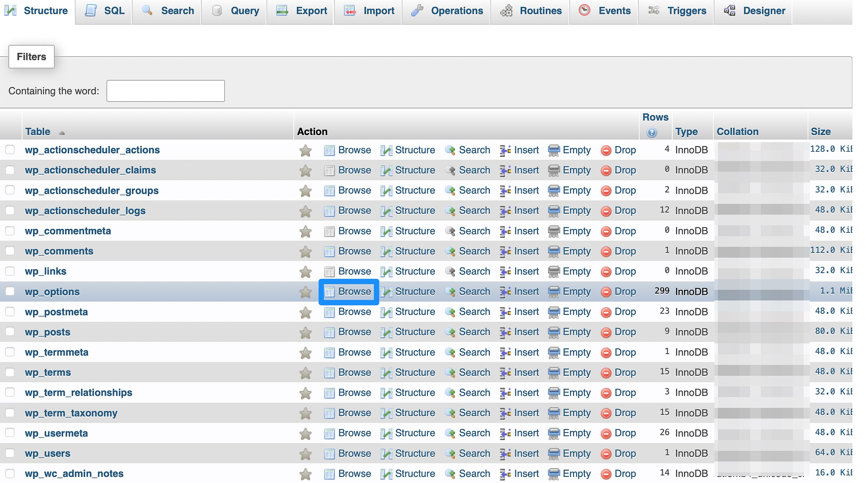868x483 pixels.
Task: Click the star favorite icon for wp_terms
Action: coord(305,372)
